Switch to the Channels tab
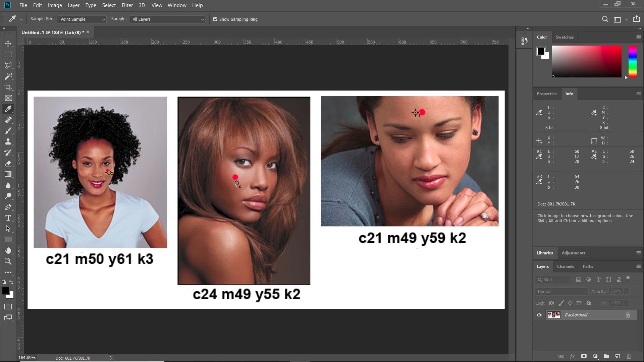Viewport: 644px width, 362px height. [565, 266]
